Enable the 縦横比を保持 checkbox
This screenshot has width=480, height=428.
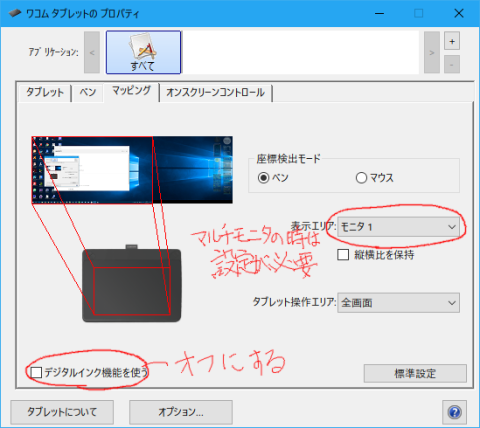pyautogui.click(x=343, y=255)
